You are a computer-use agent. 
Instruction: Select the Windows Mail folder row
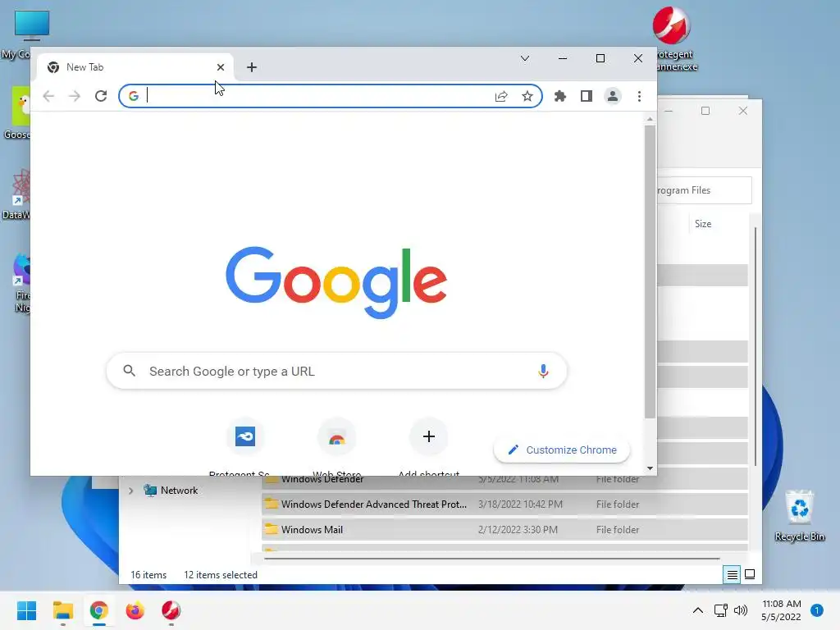(x=504, y=529)
